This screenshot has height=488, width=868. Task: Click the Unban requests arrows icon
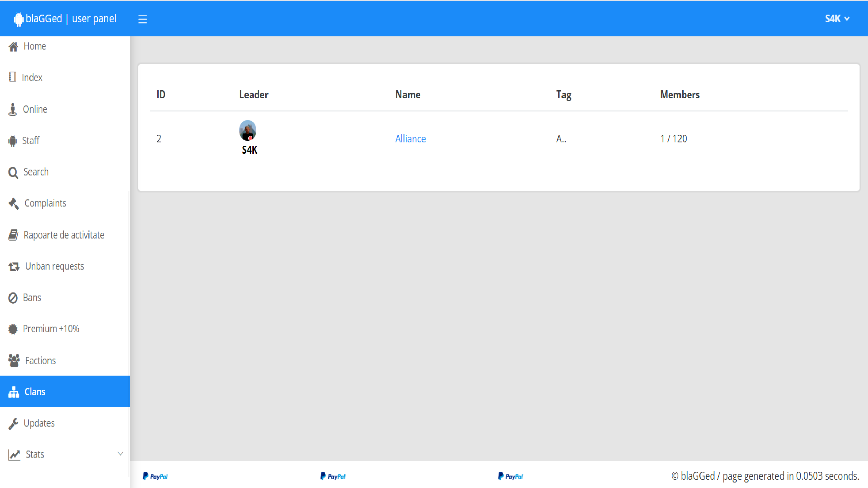pyautogui.click(x=14, y=266)
